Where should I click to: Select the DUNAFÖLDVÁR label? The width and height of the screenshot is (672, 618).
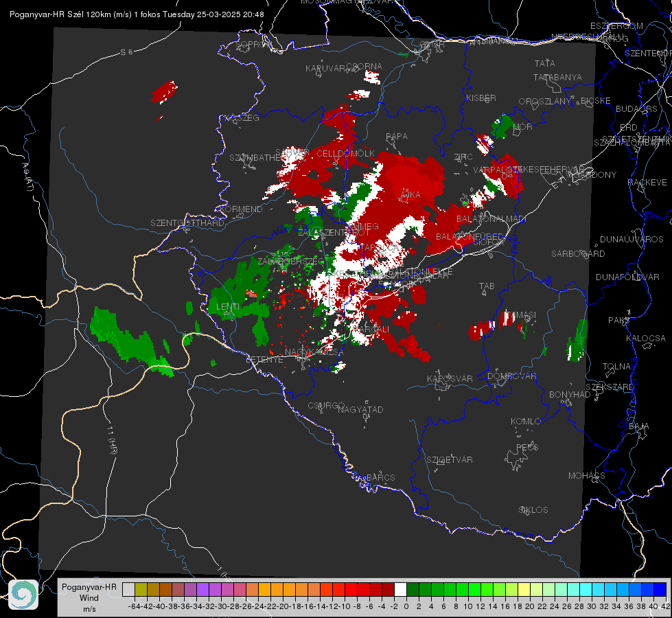coord(627,277)
